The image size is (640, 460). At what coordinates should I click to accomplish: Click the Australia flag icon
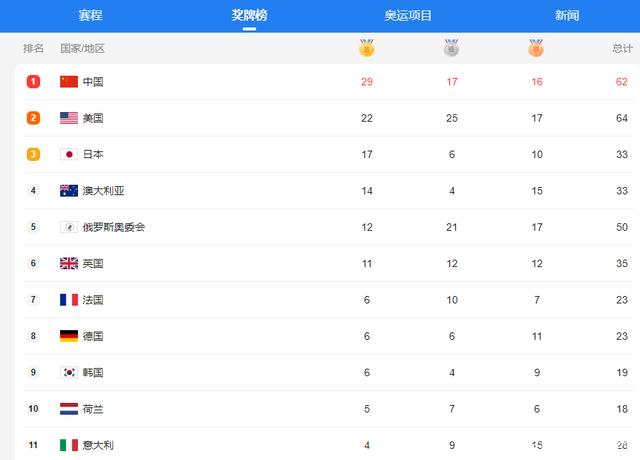click(69, 191)
